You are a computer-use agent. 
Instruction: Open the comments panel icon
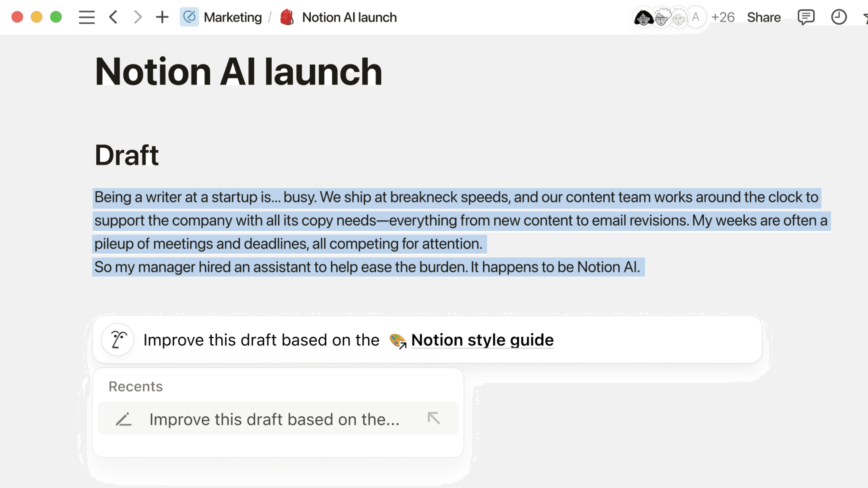(x=806, y=17)
